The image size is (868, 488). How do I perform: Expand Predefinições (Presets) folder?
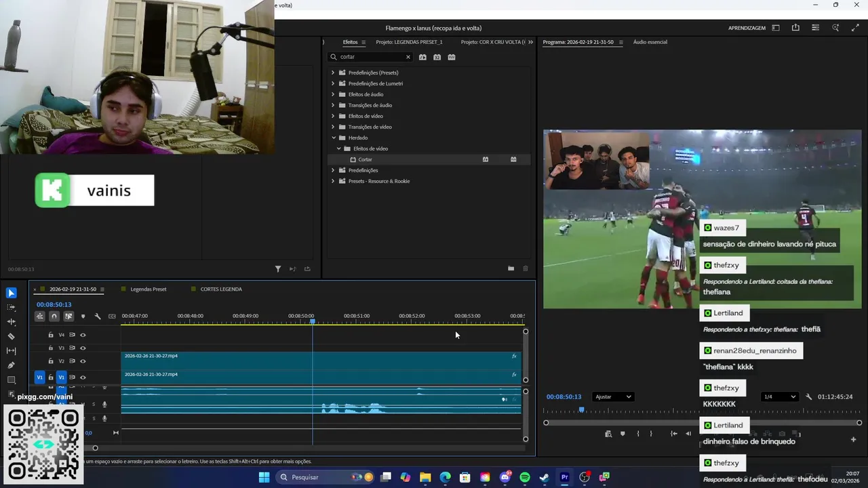coord(333,73)
